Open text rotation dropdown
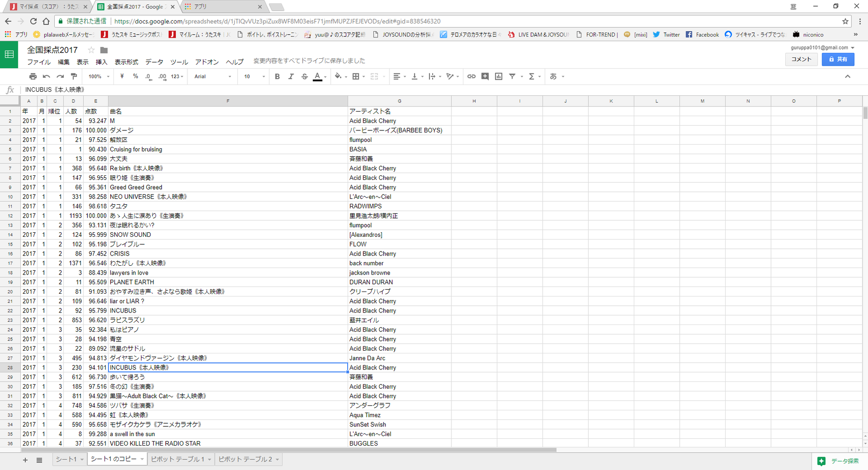Image resolution: width=868 pixels, height=470 pixels. (x=452, y=77)
